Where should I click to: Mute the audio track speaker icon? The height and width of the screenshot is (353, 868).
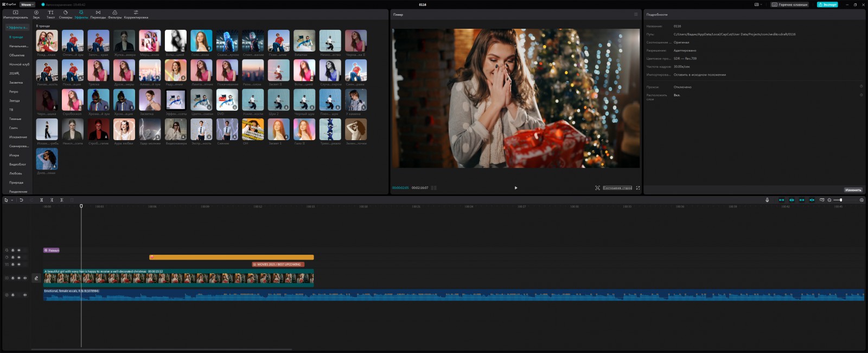pyautogui.click(x=24, y=295)
